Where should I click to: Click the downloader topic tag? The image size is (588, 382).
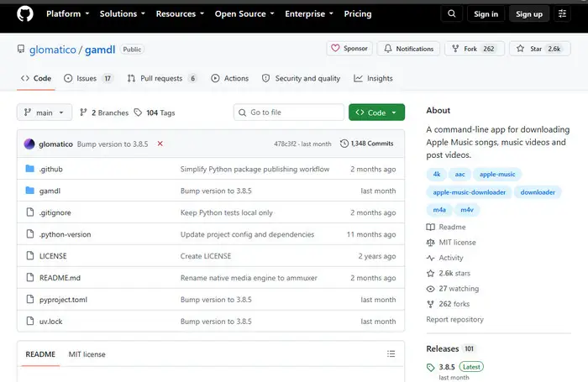(x=538, y=192)
